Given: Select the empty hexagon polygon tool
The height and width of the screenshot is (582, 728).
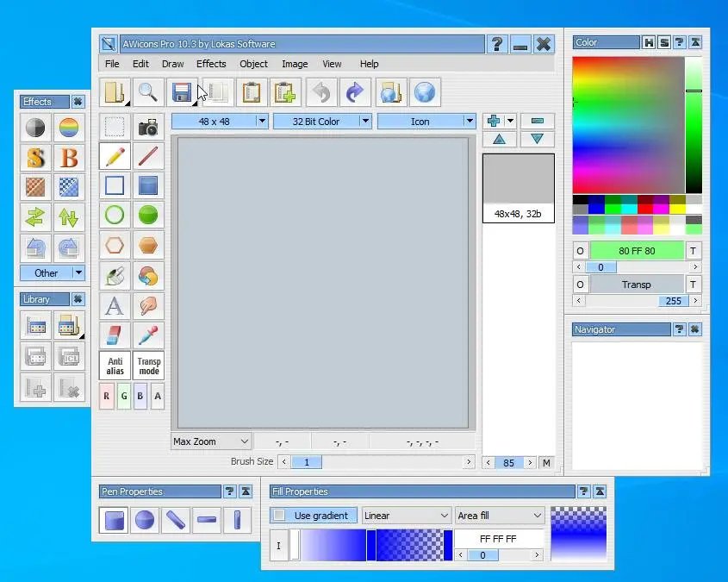Looking at the screenshot, I should [115, 245].
